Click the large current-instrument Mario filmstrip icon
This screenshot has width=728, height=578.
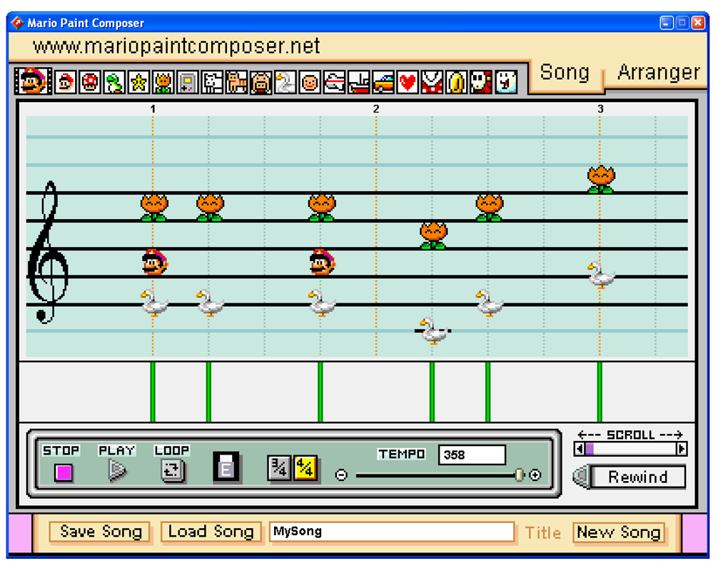(33, 81)
